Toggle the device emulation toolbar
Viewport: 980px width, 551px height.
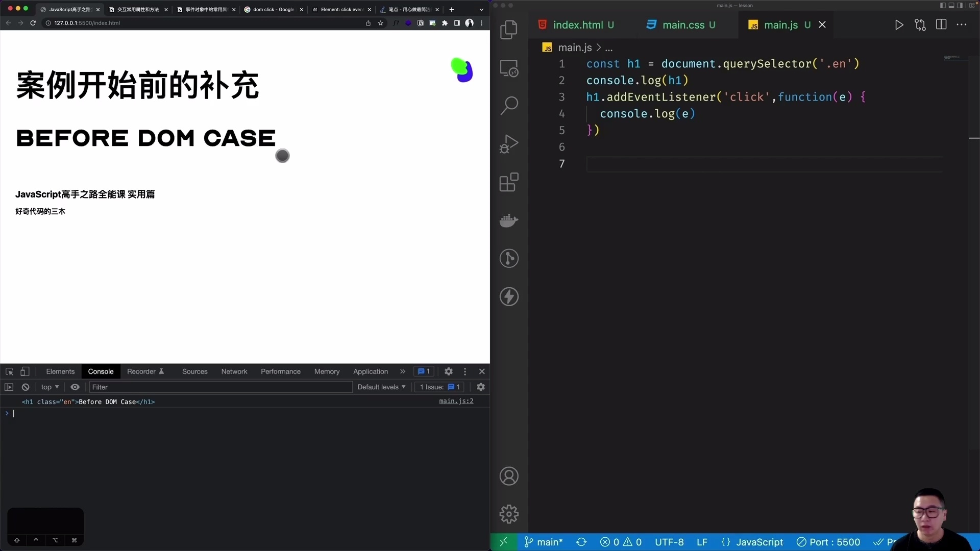(26, 371)
